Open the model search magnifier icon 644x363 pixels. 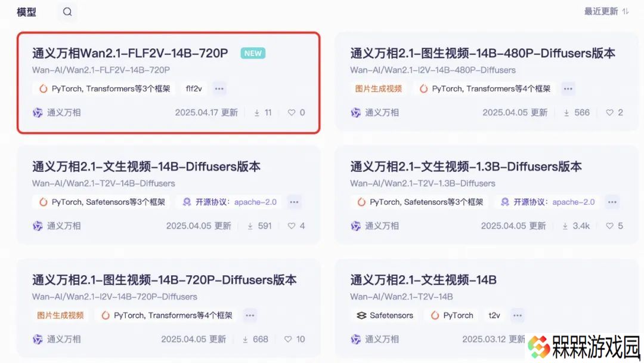(x=67, y=12)
